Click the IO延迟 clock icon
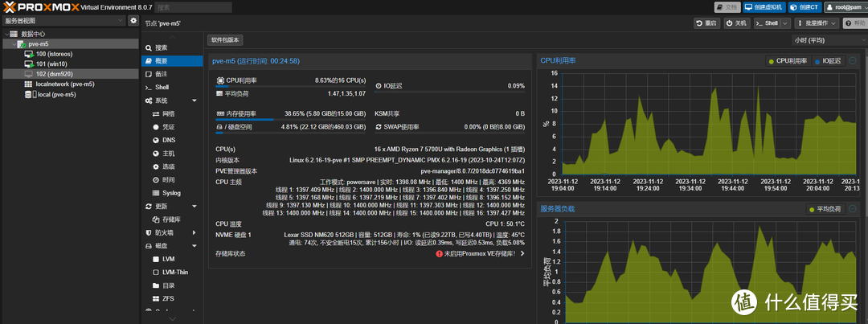Screen dimensions: 868x324 [379, 86]
